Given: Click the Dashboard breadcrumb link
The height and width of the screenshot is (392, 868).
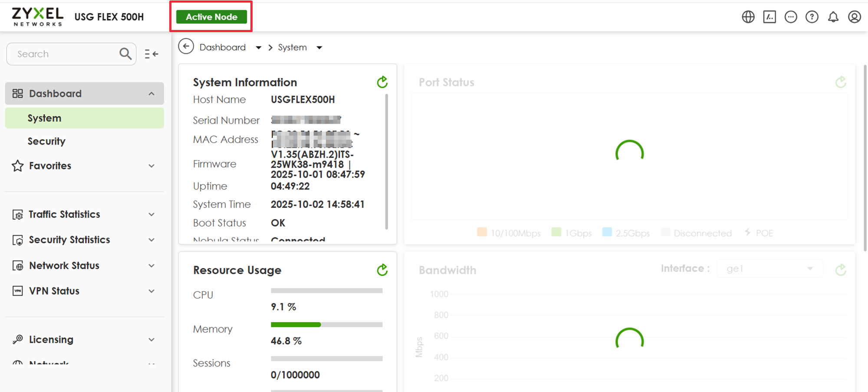Looking at the screenshot, I should tap(223, 47).
